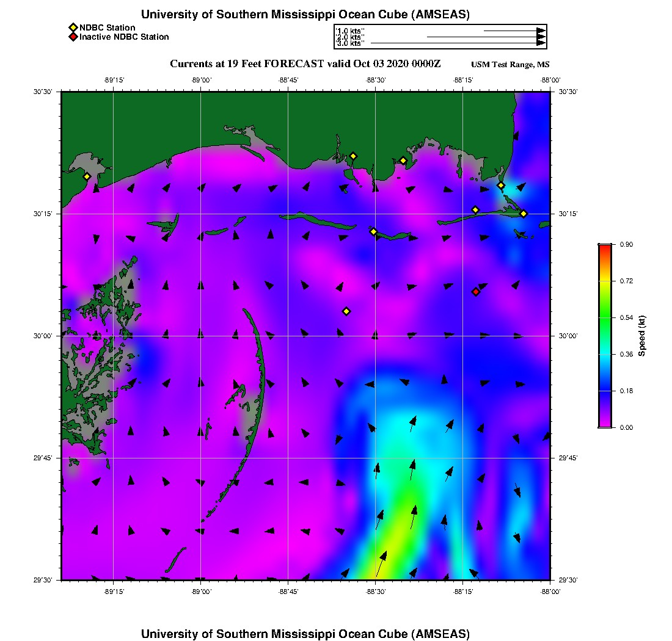672x641 pixels.
Task: Click the bottom title University of Southern Mississippi Ocean Cube
Action: tap(305, 634)
